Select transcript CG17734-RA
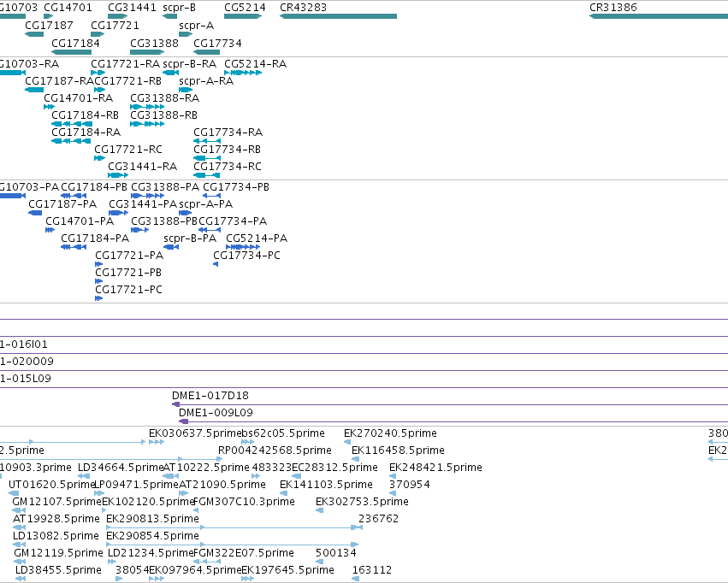This screenshot has height=583, width=728. (228, 132)
